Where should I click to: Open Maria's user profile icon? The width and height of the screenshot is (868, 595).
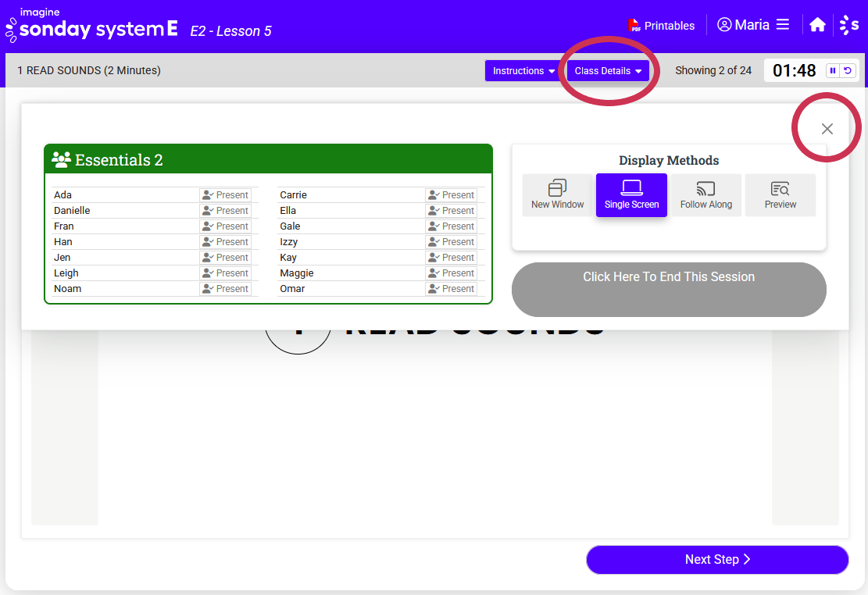click(x=724, y=25)
